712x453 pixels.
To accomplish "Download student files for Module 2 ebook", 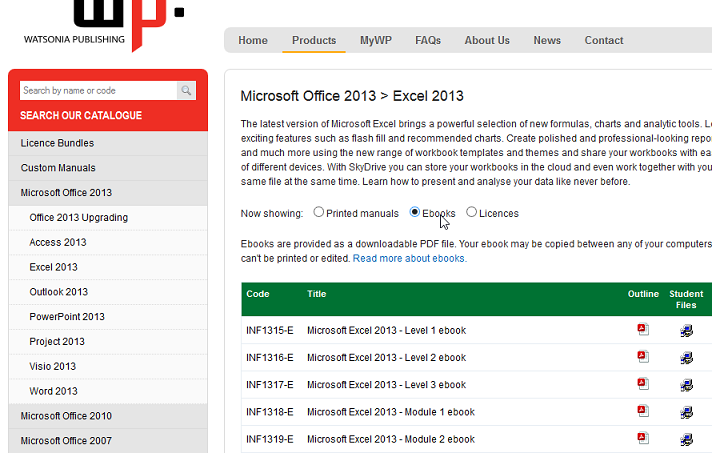I will pos(687,439).
